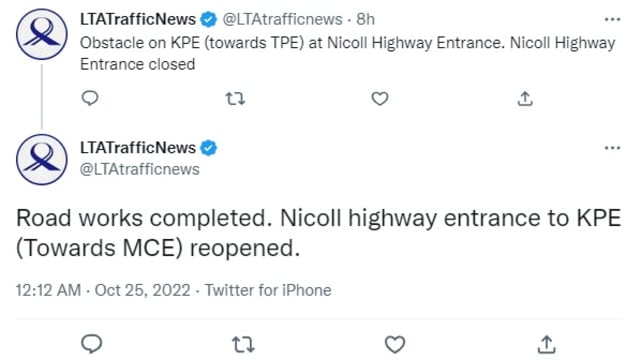This screenshot has width=640, height=360.
Task: Reply to the Obstacle on KPE tweet
Action: 90,98
